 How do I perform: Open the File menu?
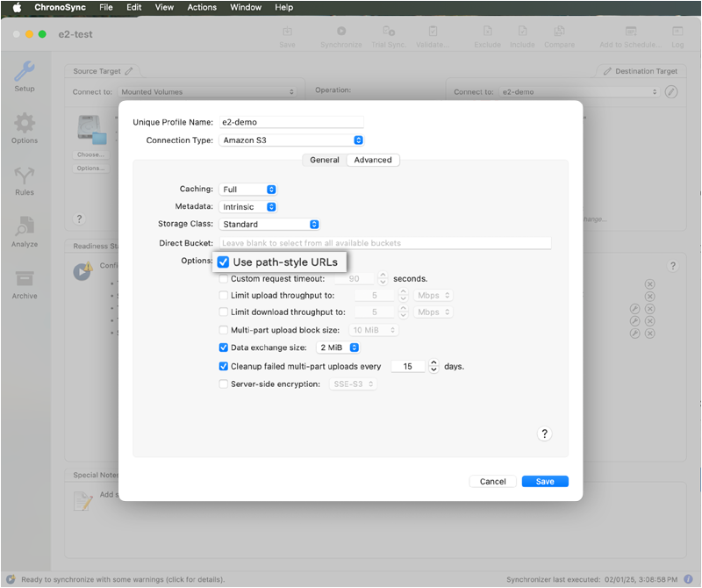(106, 7)
